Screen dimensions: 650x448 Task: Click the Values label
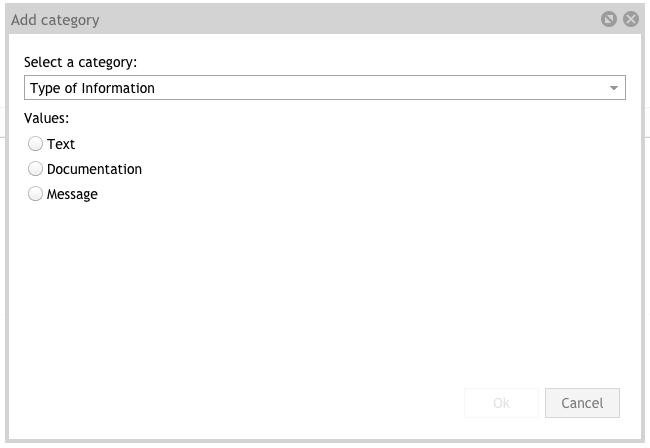coord(46,118)
